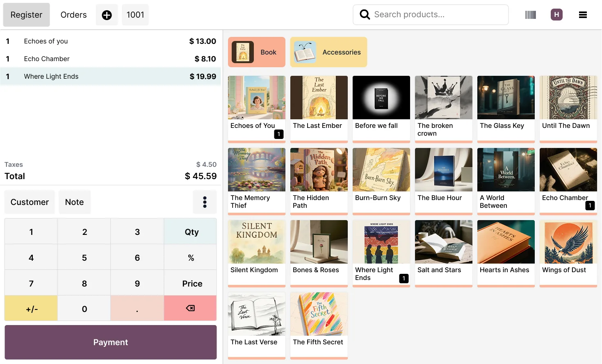The width and height of the screenshot is (602, 364).
Task: Open the Customer selection
Action: click(x=29, y=202)
